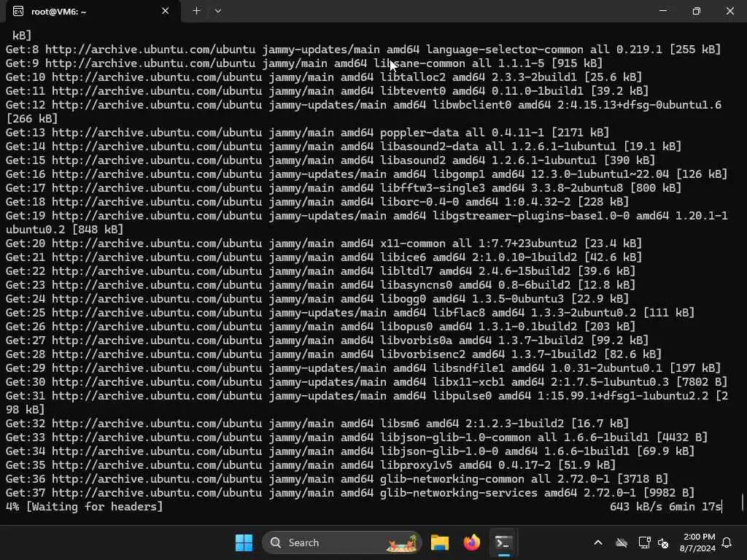Click the 'Get:11' line with libtevent0
747x560 pixels.
pyautogui.click(x=328, y=91)
